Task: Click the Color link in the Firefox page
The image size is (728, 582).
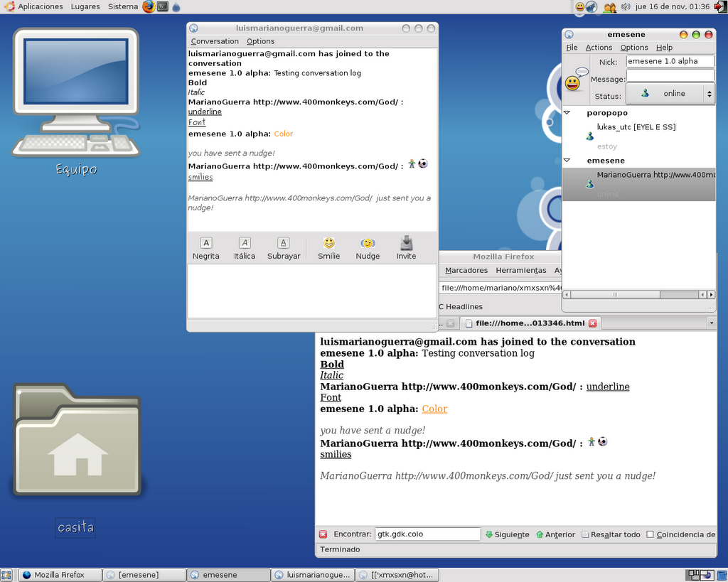Action: [x=434, y=409]
